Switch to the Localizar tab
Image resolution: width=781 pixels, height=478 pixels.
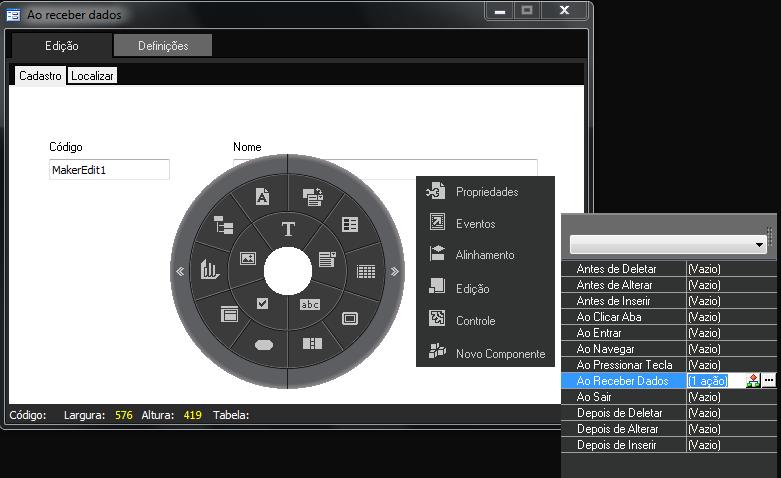coord(92,76)
